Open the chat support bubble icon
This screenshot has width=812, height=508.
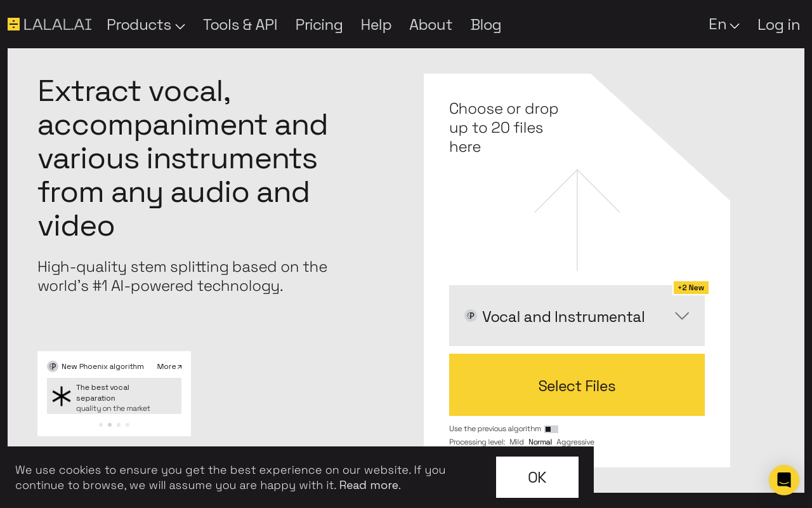click(x=784, y=480)
